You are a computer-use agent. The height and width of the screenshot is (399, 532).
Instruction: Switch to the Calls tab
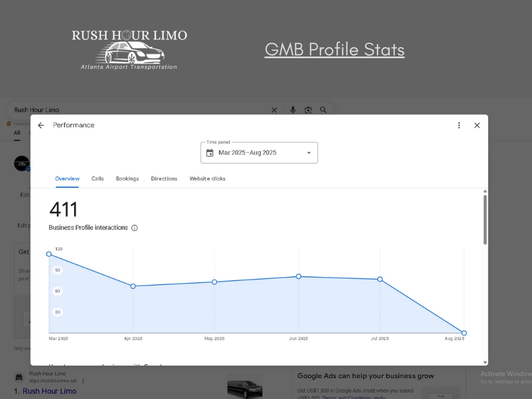(x=98, y=178)
